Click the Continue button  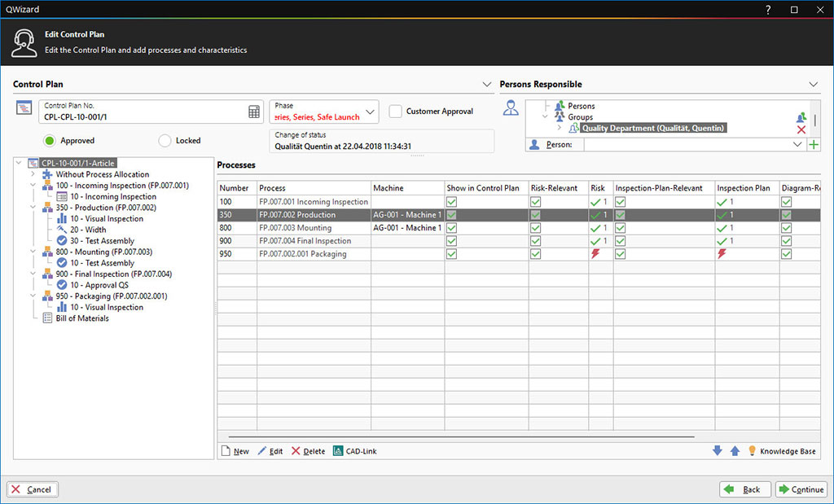tap(801, 489)
